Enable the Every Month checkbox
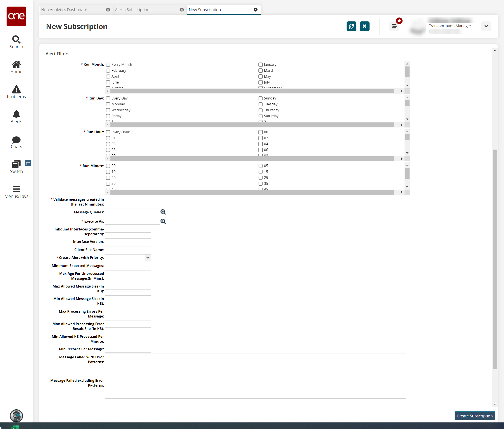The height and width of the screenshot is (429, 504). 108,64
